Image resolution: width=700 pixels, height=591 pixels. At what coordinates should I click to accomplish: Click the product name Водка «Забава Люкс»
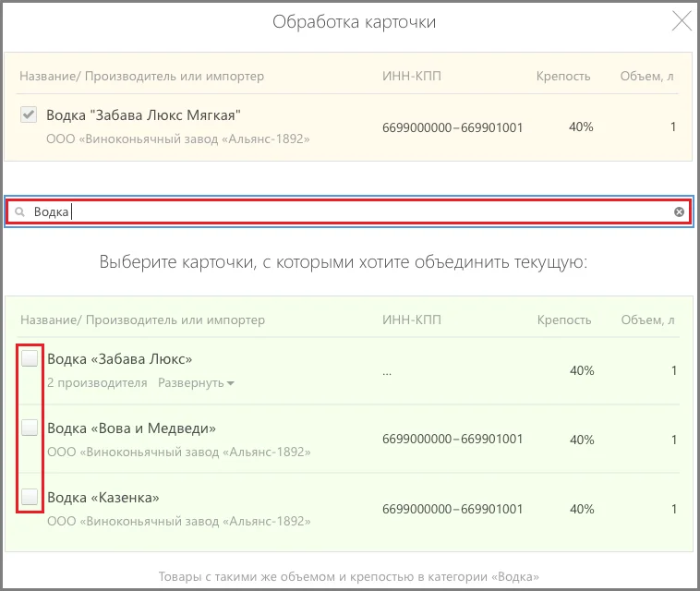[x=120, y=359]
